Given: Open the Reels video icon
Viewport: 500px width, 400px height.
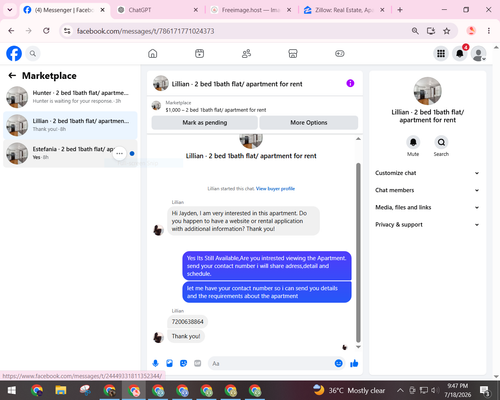Looking at the screenshot, I should (x=199, y=53).
